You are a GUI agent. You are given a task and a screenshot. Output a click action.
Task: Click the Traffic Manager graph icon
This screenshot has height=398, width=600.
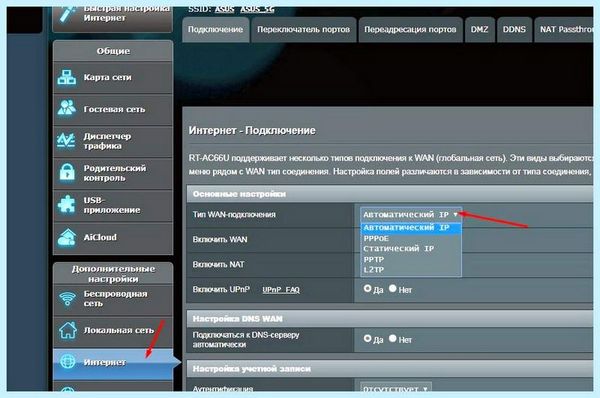point(66,140)
